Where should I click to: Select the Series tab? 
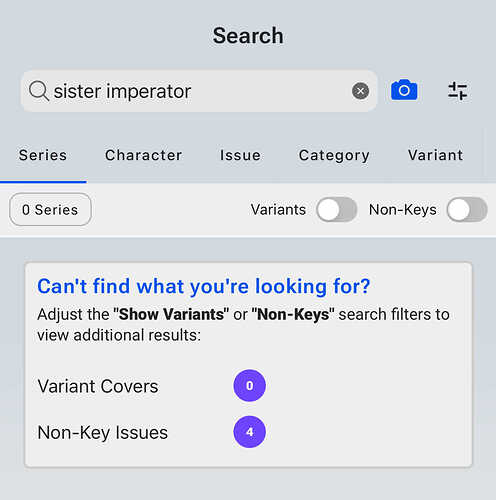[43, 155]
